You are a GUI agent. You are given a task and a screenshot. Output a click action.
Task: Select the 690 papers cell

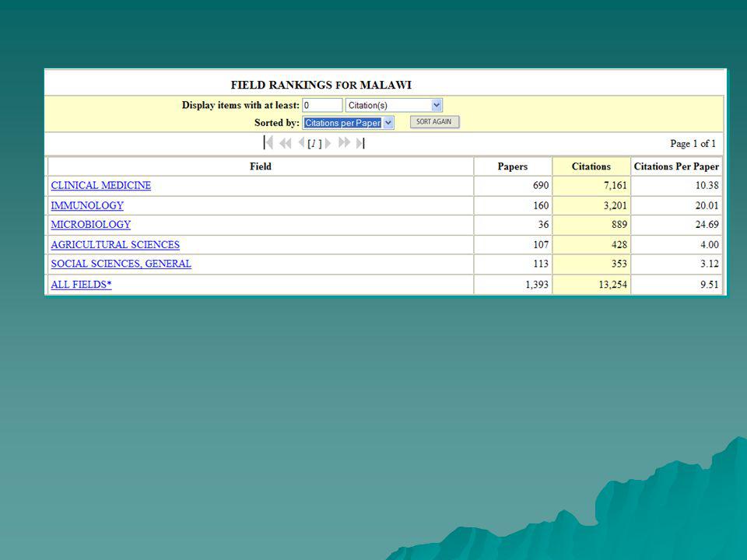pos(513,186)
